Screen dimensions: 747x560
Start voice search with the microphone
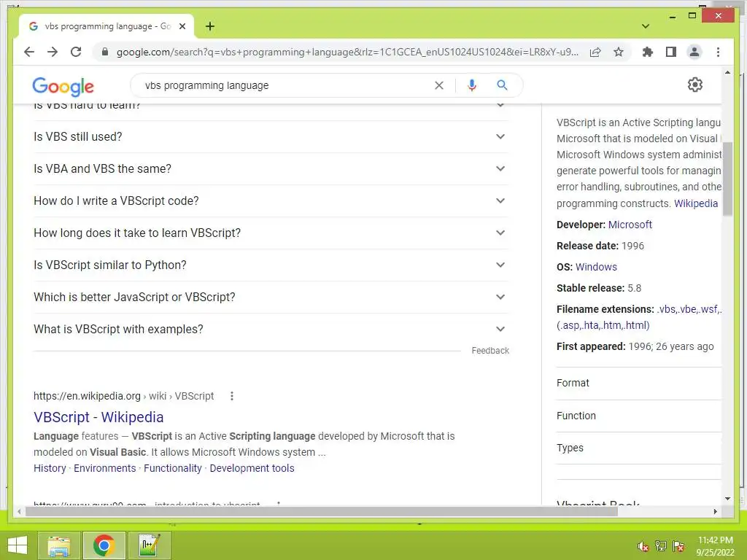472,85
